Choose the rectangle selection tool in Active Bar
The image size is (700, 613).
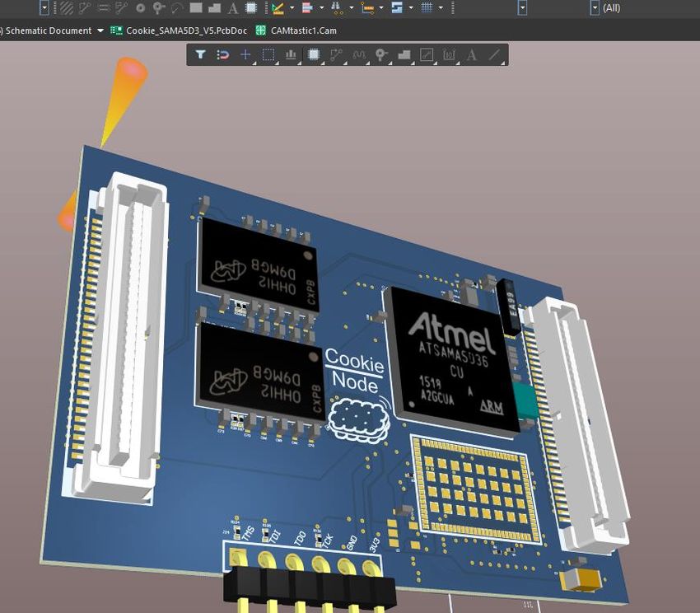point(268,54)
